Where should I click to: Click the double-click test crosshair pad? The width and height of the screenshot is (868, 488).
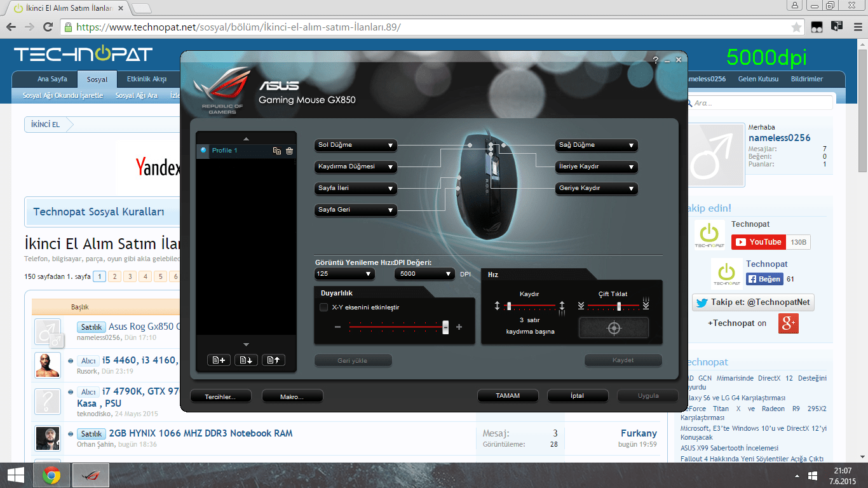point(613,328)
